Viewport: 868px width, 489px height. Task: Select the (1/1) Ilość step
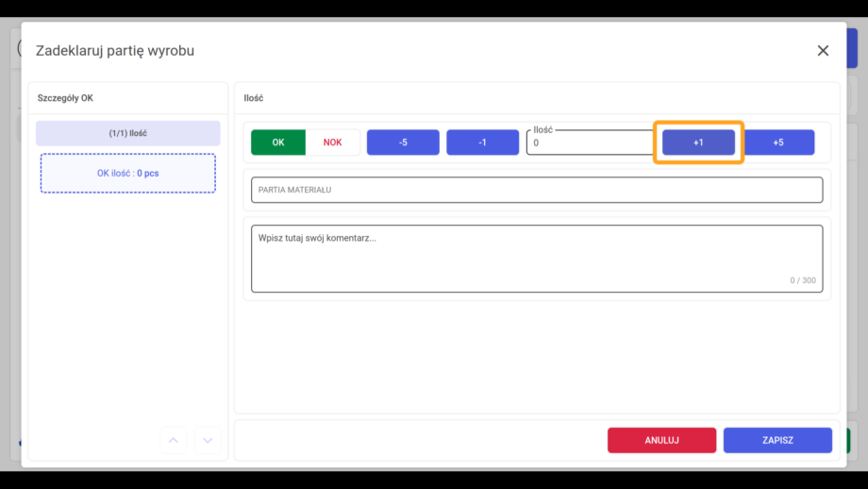pyautogui.click(x=128, y=133)
